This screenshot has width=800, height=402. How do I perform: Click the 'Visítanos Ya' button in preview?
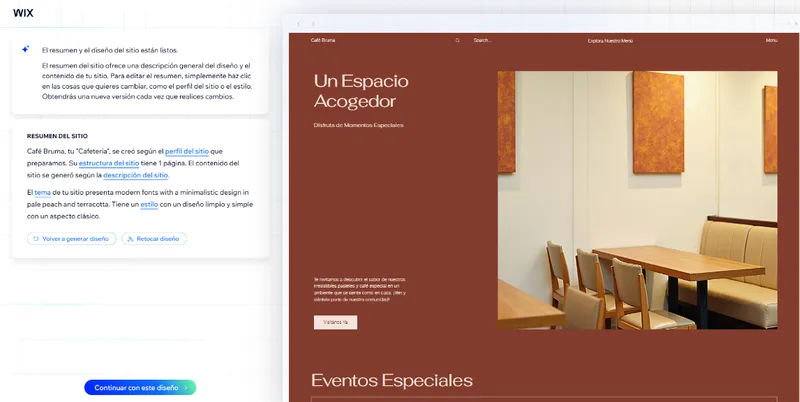pos(335,322)
